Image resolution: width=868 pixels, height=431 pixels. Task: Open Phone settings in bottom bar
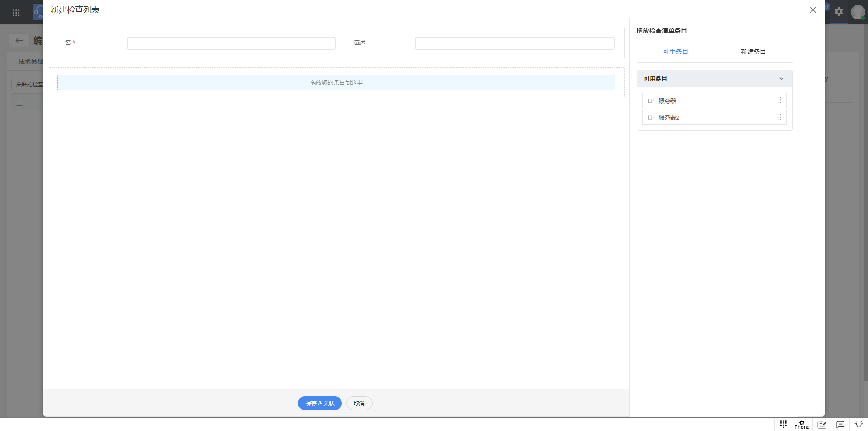[x=802, y=424]
